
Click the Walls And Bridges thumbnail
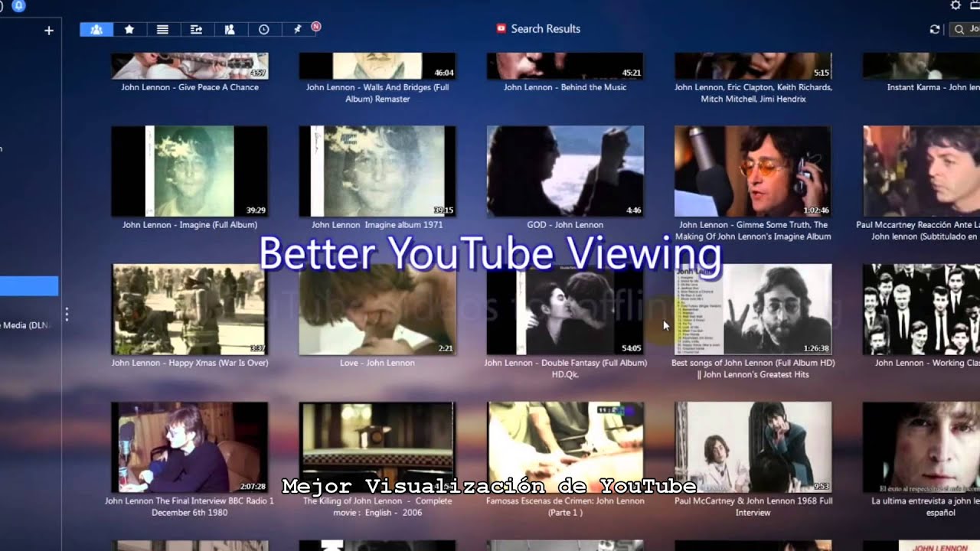[x=377, y=66]
